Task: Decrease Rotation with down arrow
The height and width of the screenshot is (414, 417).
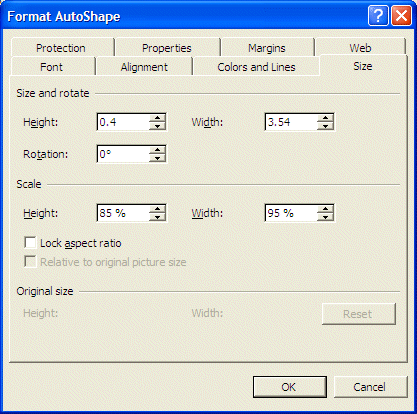Action: coord(157,158)
